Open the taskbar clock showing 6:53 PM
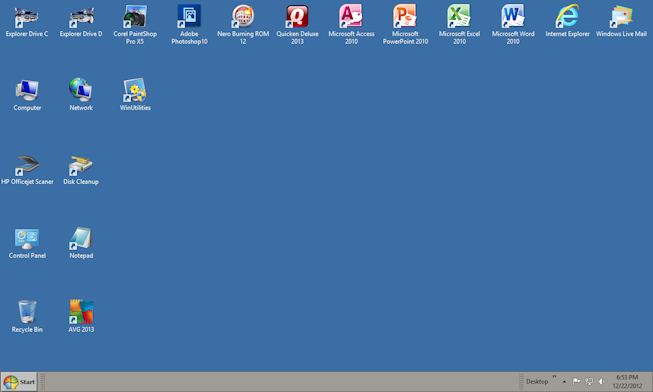This screenshot has height=392, width=653. click(627, 382)
